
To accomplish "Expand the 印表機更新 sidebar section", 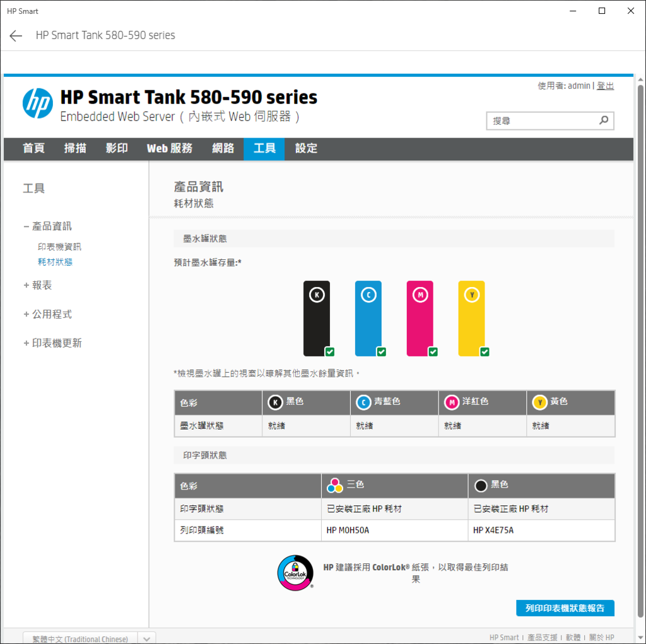I will point(26,343).
